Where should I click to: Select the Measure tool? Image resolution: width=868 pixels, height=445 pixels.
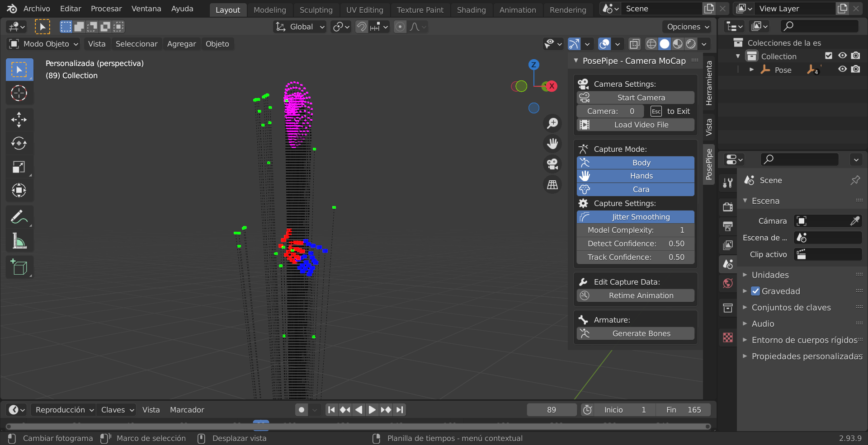tap(19, 241)
